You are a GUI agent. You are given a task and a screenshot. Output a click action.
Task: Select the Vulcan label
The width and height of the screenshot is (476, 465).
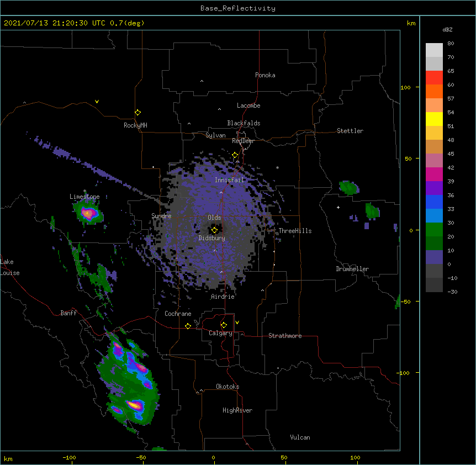[300, 437]
